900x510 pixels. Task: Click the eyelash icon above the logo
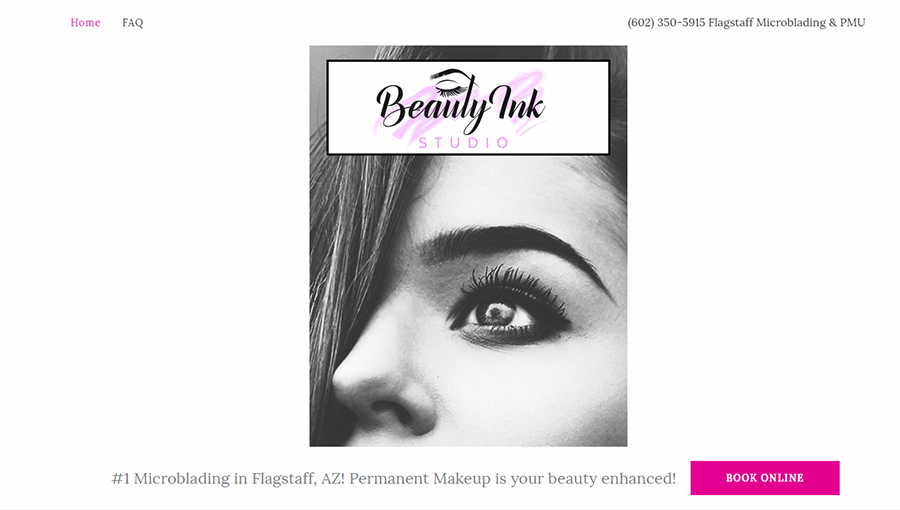[x=453, y=82]
